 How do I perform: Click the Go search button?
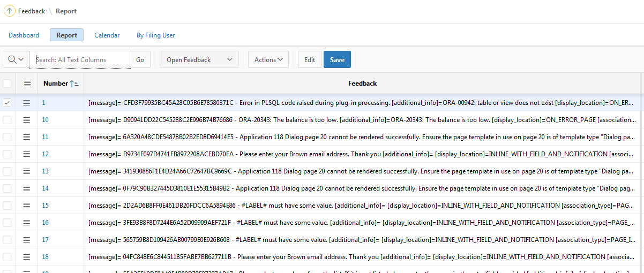pos(140,60)
